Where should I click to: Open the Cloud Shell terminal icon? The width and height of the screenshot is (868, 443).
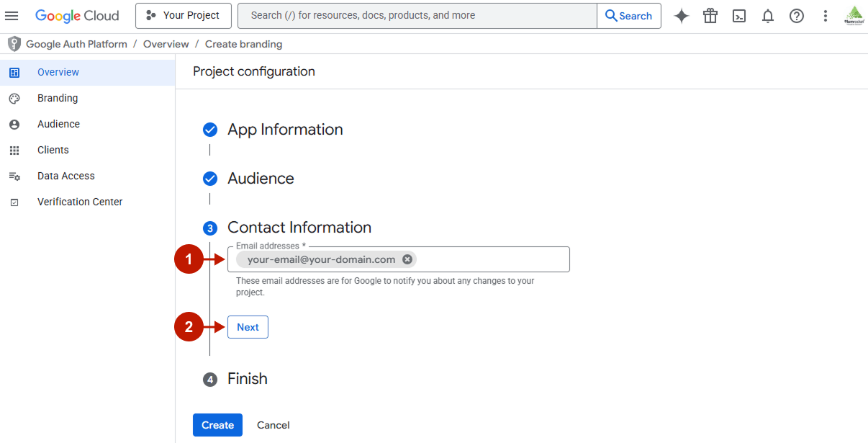click(739, 15)
